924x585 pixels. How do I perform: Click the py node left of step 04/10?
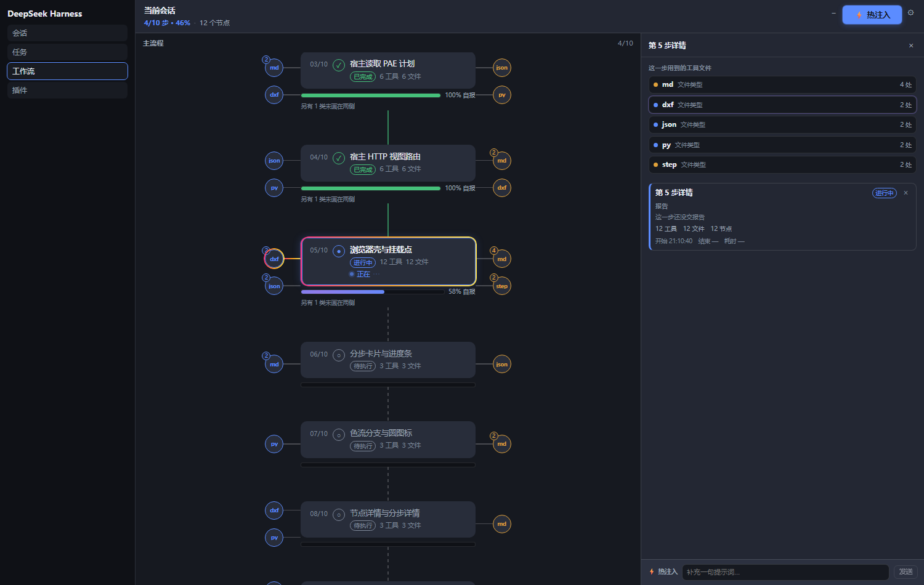[x=274, y=188]
